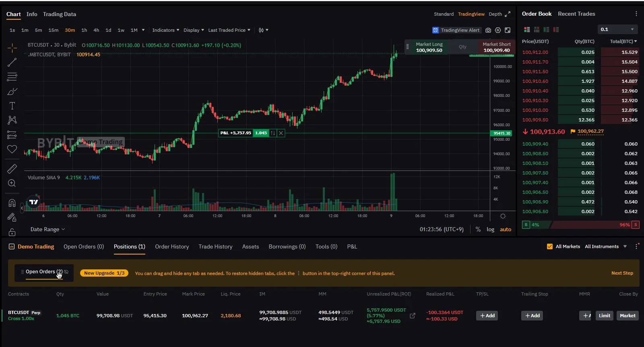Toggle magnet mode for drawings
This screenshot has height=347, width=644.
pyautogui.click(x=12, y=203)
